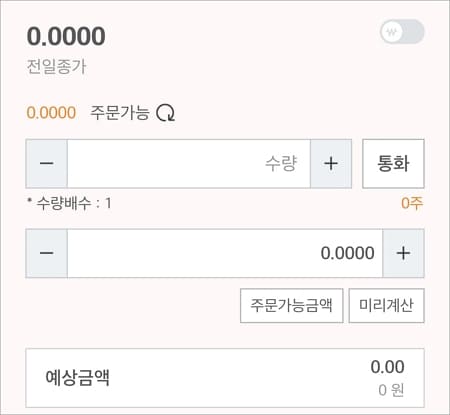Click the bold 0.0000 previous close price
The height and width of the screenshot is (415, 450).
point(66,36)
